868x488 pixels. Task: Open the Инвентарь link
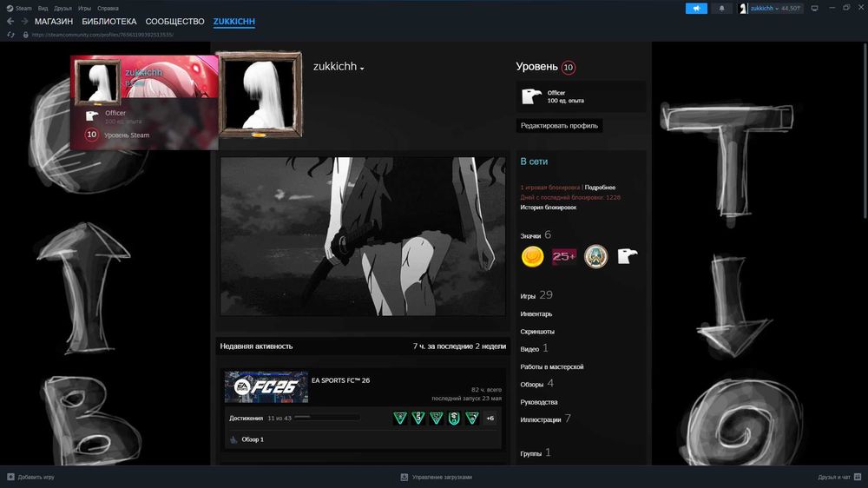click(536, 313)
